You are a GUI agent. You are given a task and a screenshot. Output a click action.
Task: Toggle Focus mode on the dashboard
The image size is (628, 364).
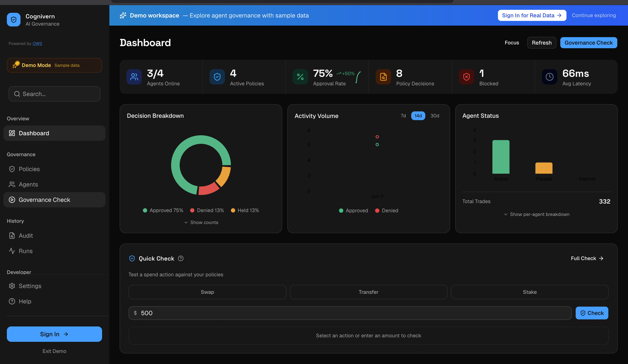click(512, 43)
